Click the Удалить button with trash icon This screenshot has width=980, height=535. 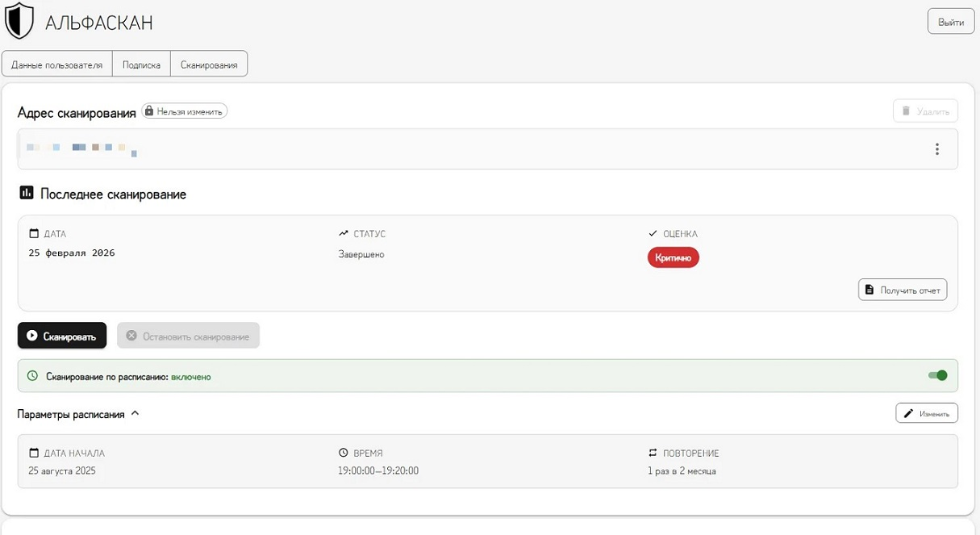coord(925,111)
